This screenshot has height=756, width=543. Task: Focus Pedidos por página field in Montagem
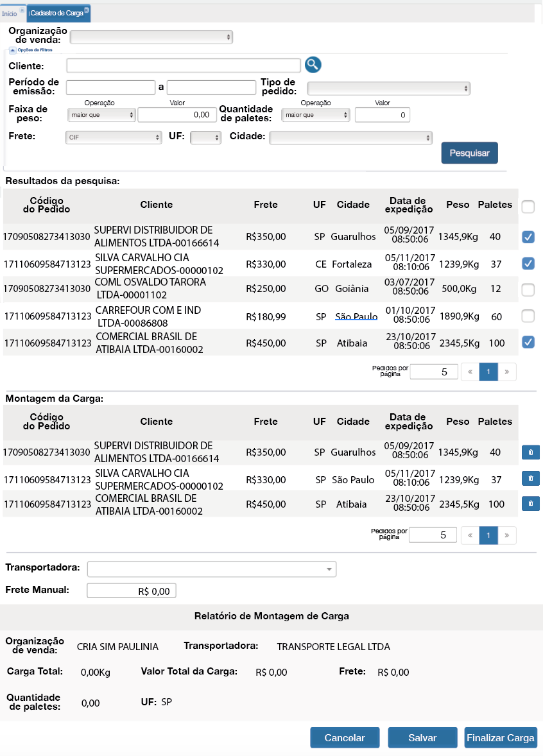point(433,535)
